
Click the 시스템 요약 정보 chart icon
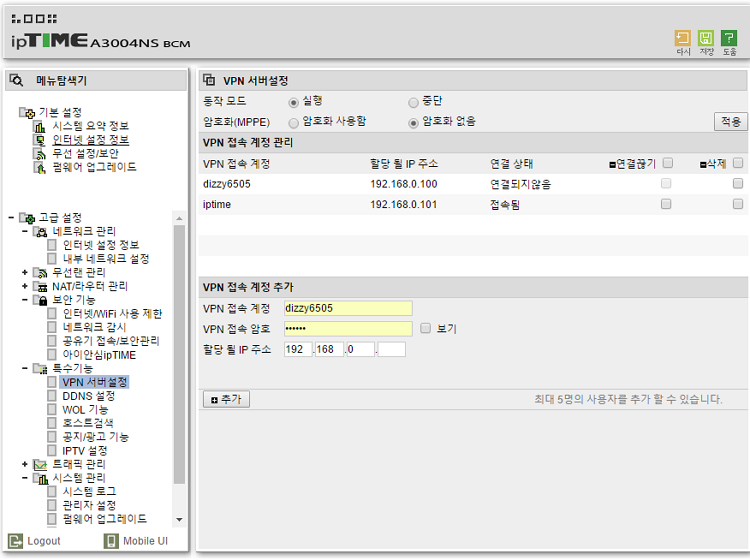pos(40,127)
